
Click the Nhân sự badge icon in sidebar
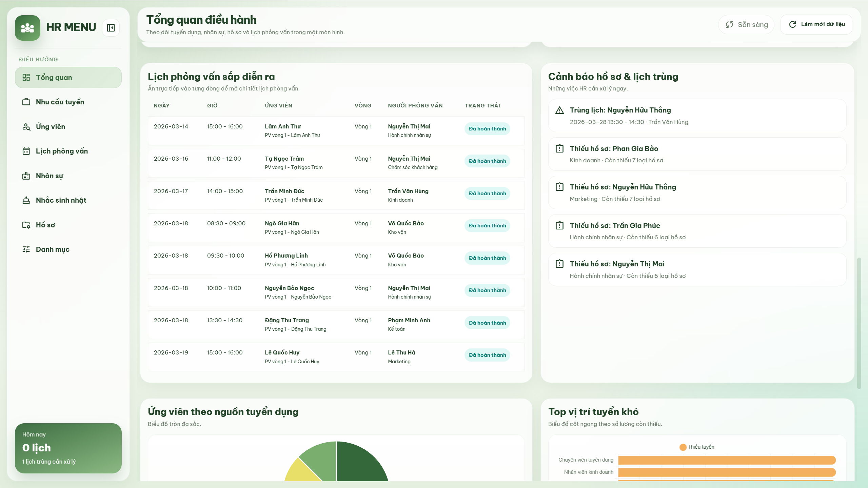pyautogui.click(x=27, y=176)
